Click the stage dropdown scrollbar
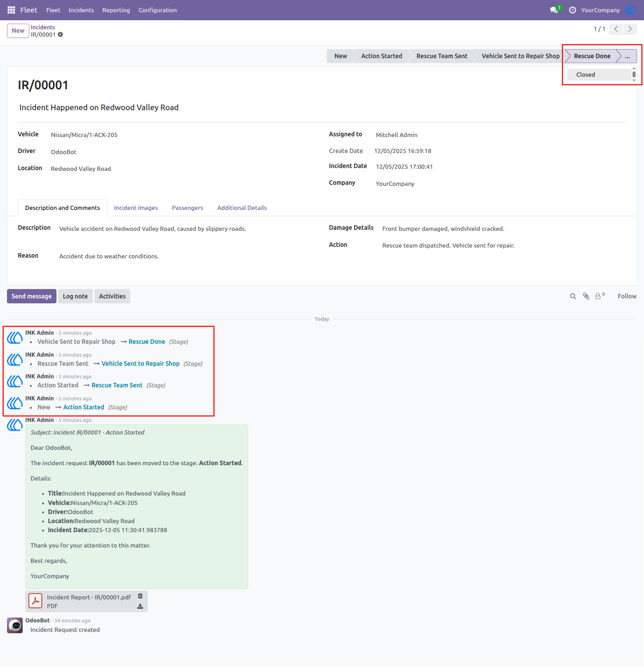The width and height of the screenshot is (644, 667). coord(634,75)
